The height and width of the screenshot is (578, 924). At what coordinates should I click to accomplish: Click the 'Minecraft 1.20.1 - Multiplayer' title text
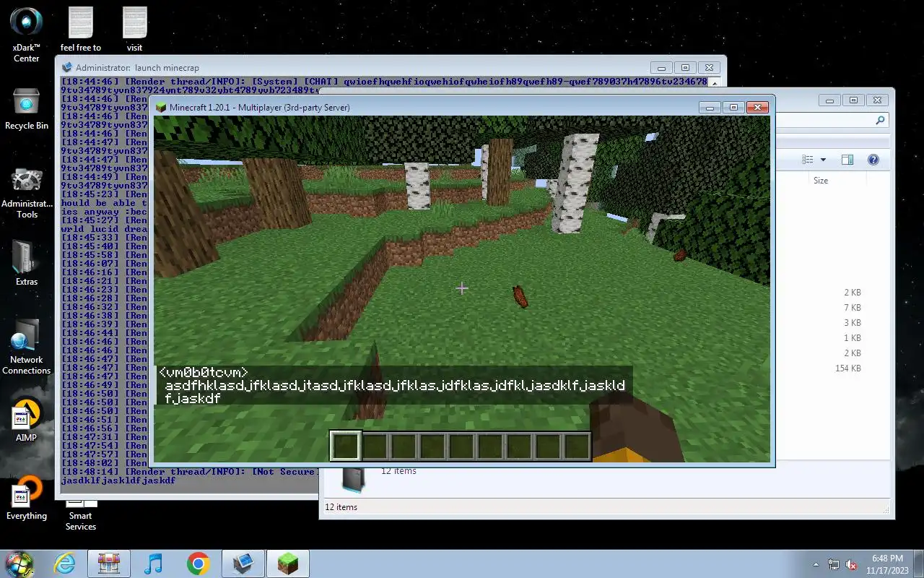tap(260, 108)
